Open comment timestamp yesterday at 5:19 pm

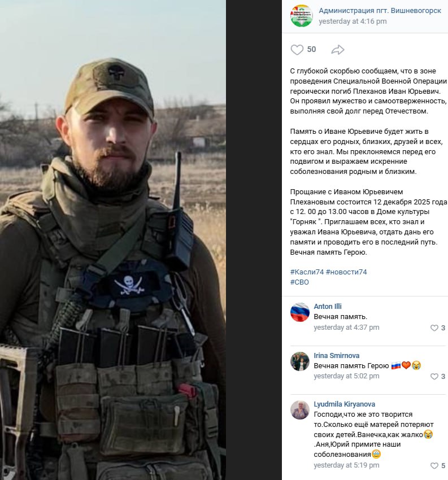click(346, 465)
